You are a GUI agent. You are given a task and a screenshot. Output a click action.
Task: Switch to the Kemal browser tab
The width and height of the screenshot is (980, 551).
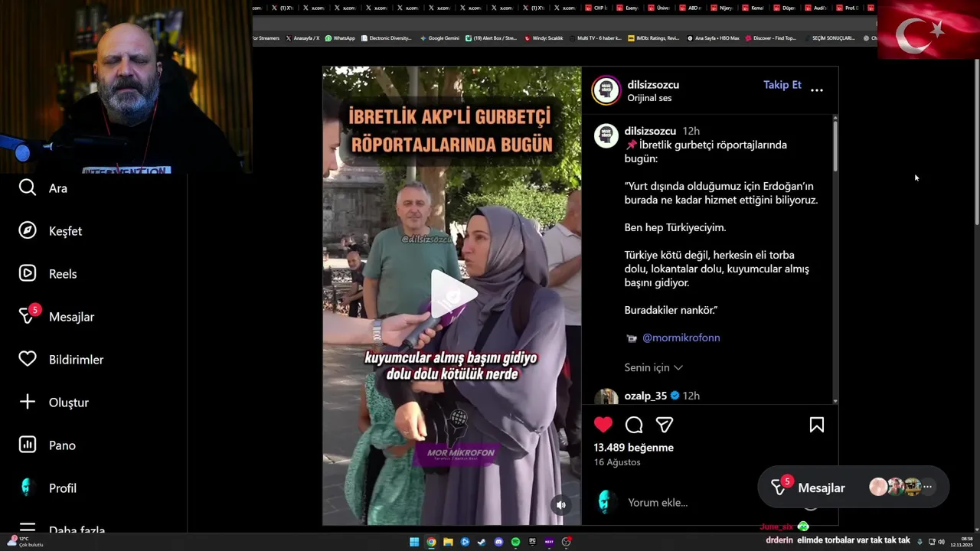(753, 8)
